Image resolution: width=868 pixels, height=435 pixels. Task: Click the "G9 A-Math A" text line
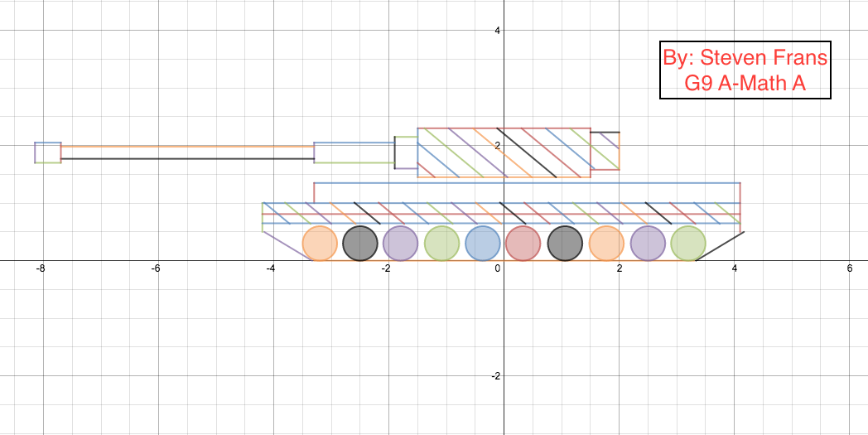(745, 83)
